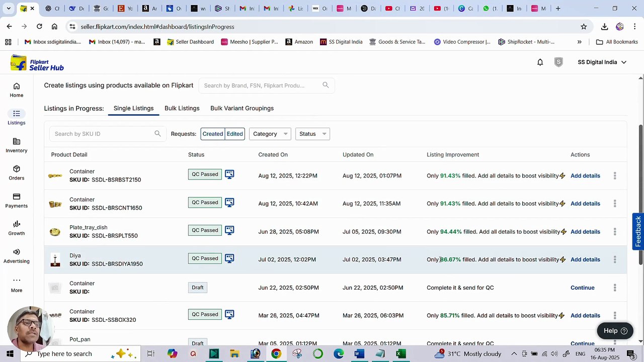Screen dimensions: 644x362
Task: Open three-dot menu for the Jun 22 draft Container row
Action: [x=615, y=288]
